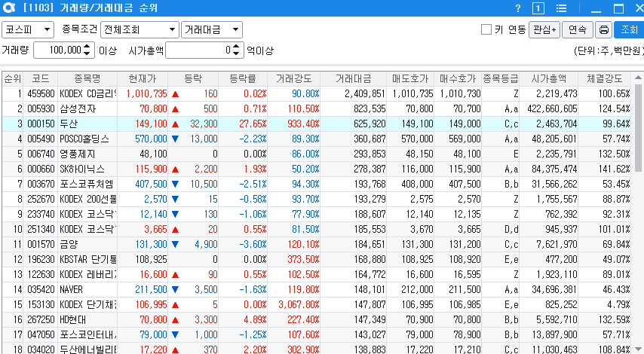Click code 459580 in first row
644x354 pixels.
click(x=41, y=94)
